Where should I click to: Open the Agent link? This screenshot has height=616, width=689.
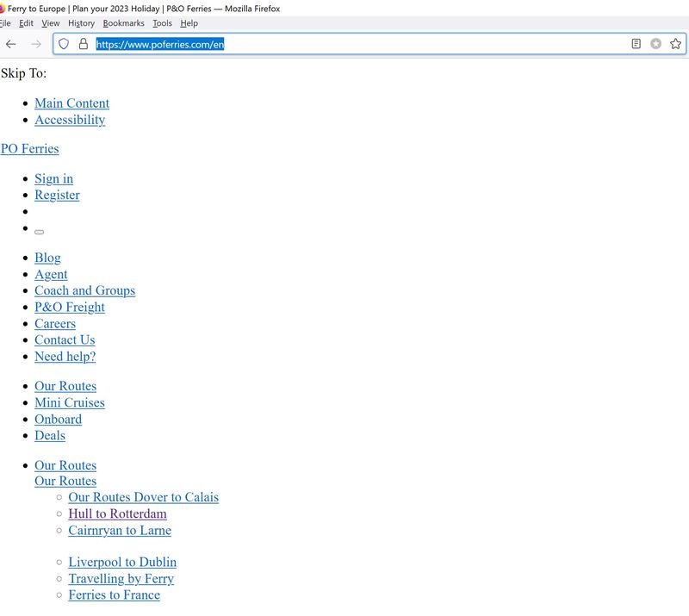(x=51, y=274)
